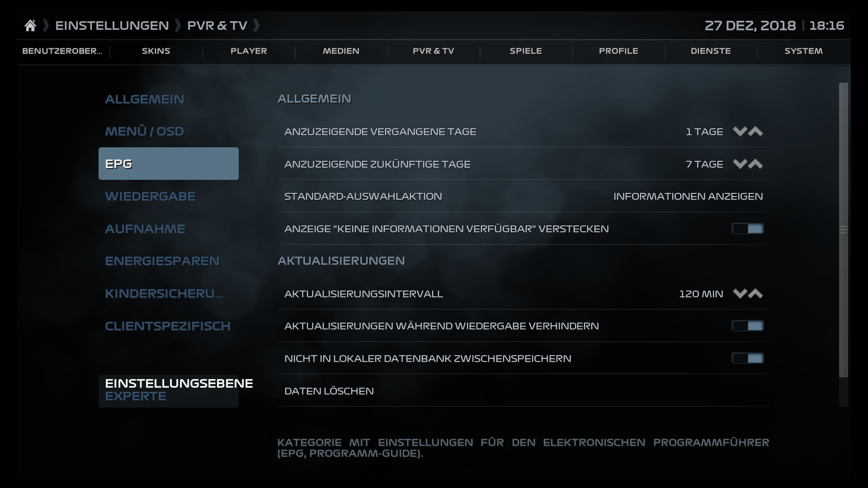Select the AUFNAHME category in the sidebar
The image size is (868, 488).
[145, 229]
